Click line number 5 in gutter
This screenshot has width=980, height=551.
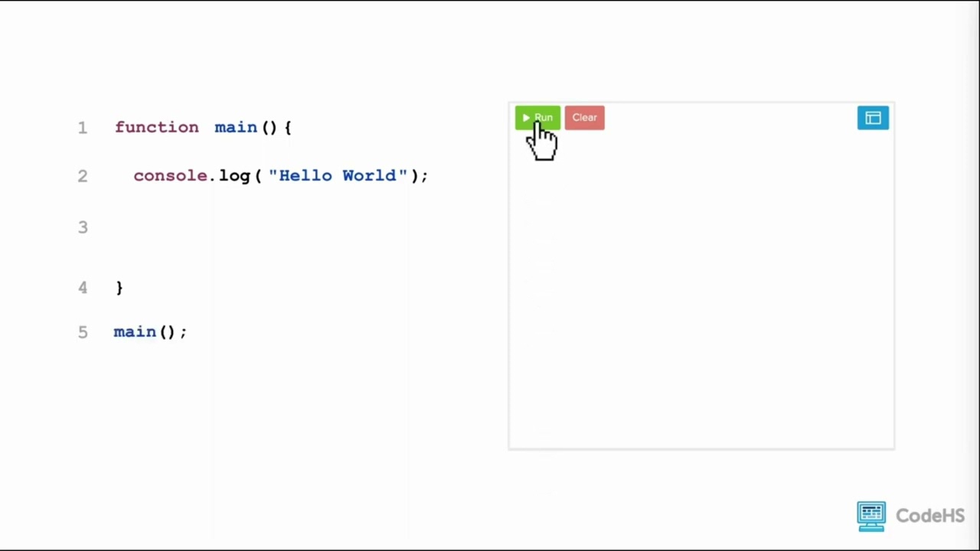[83, 332]
